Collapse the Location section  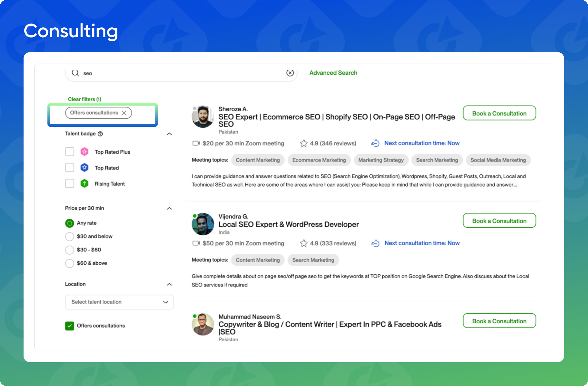[170, 284]
